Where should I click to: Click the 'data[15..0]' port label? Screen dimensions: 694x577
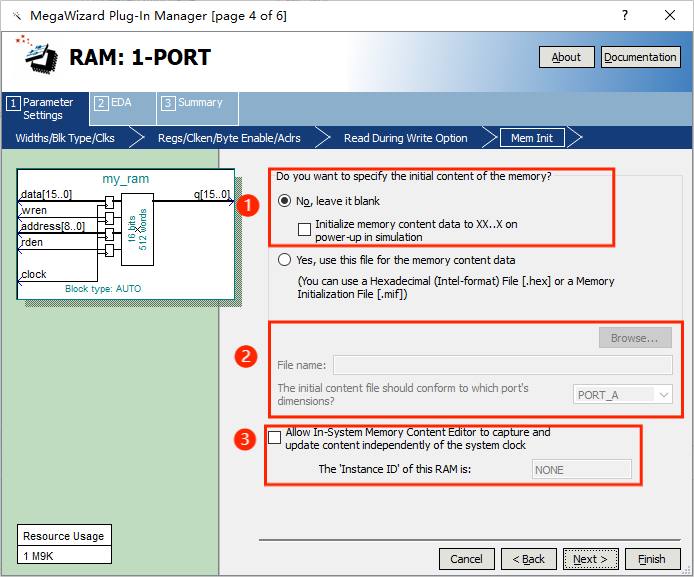pyautogui.click(x=46, y=194)
